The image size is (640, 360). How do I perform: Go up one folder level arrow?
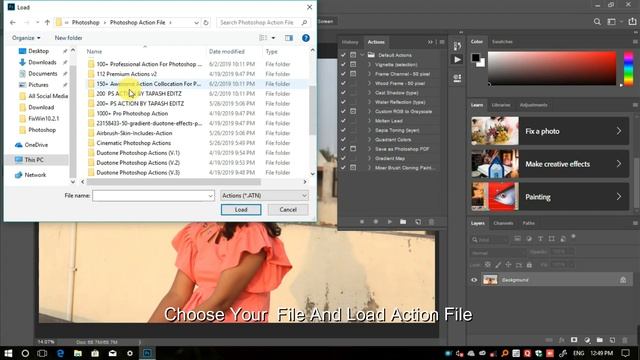47,22
